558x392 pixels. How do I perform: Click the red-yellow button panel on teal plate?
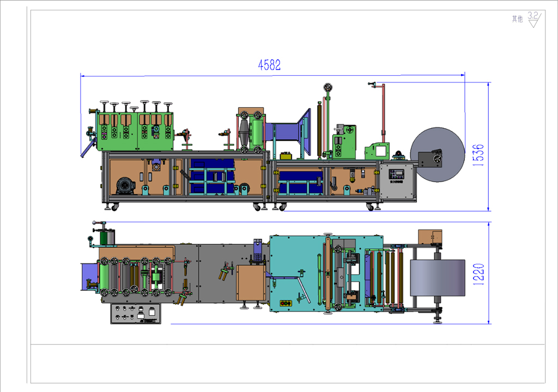click(x=285, y=303)
